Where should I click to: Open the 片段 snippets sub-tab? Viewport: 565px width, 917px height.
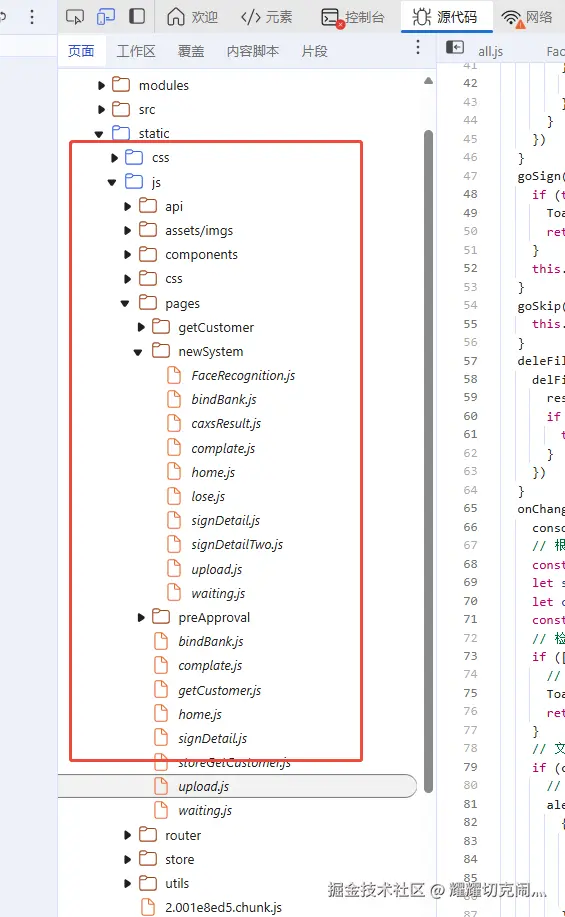314,51
